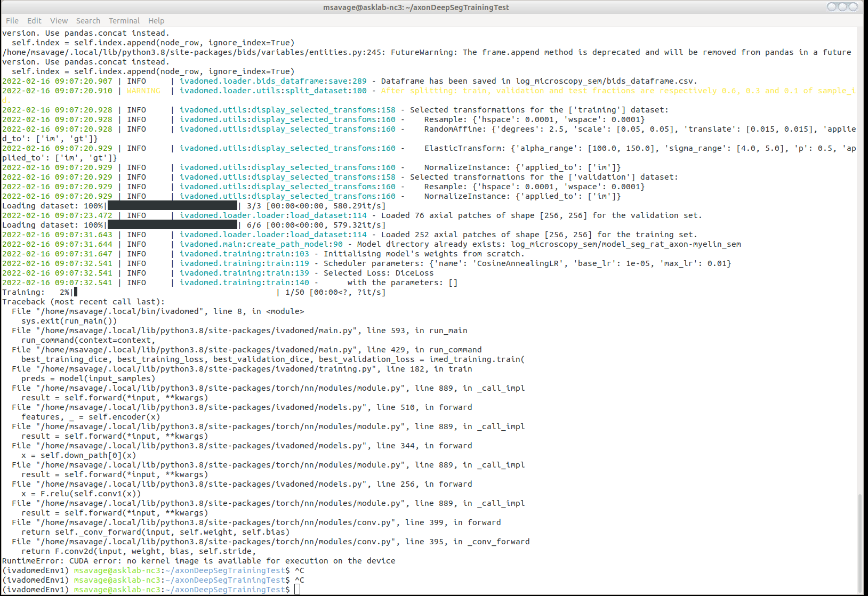The height and width of the screenshot is (596, 868).
Task: Open the Edit menu
Action: [34, 20]
